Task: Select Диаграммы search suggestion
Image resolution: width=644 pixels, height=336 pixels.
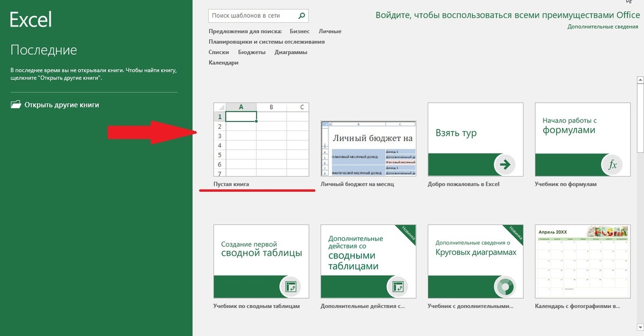Action: click(x=291, y=52)
